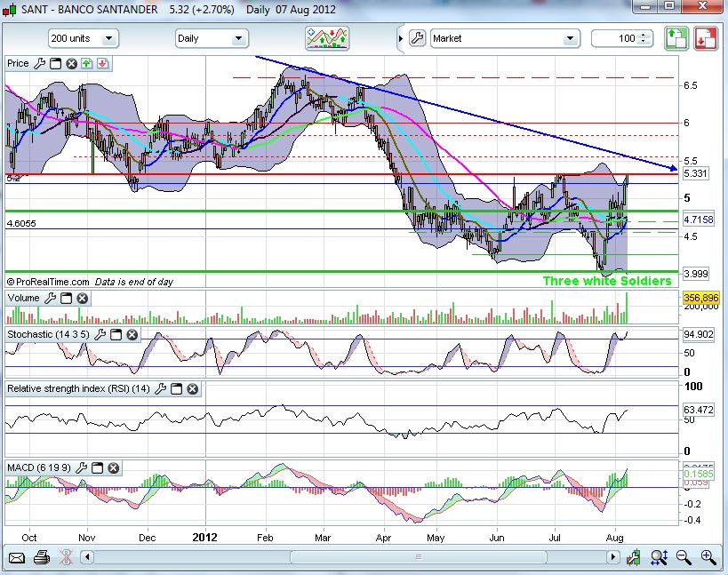This screenshot has height=575, width=728.
Task: Decrease the order quantity with down stepper
Action: (x=644, y=43)
